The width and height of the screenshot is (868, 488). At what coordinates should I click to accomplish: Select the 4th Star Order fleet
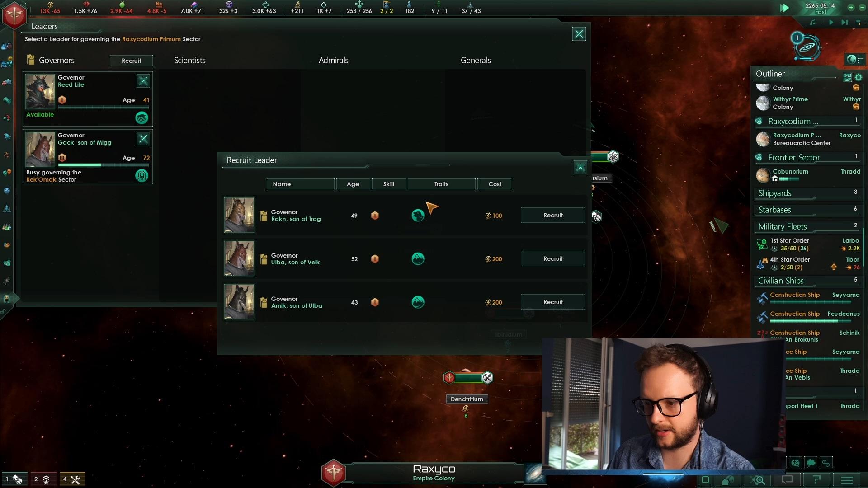click(807, 263)
